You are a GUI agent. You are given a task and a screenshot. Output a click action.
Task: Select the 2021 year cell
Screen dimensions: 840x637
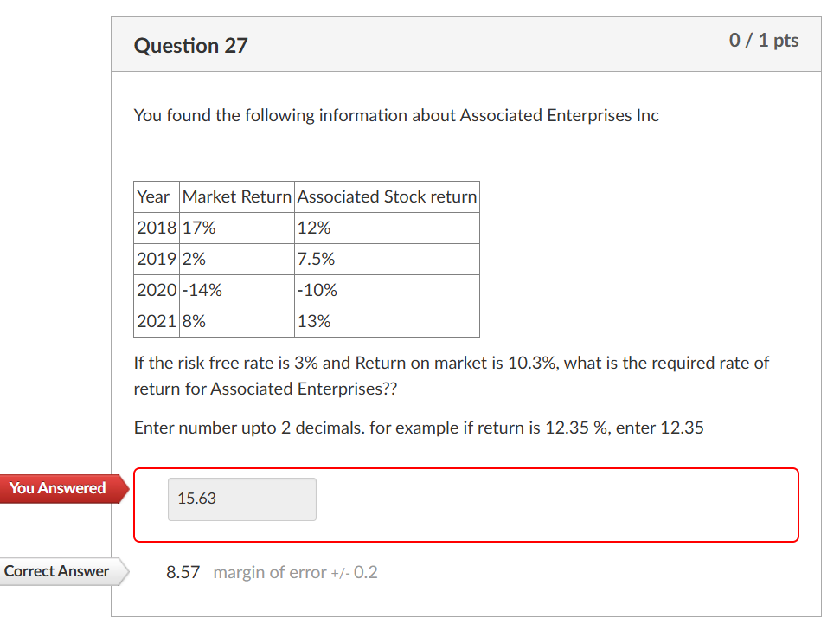pos(156,321)
